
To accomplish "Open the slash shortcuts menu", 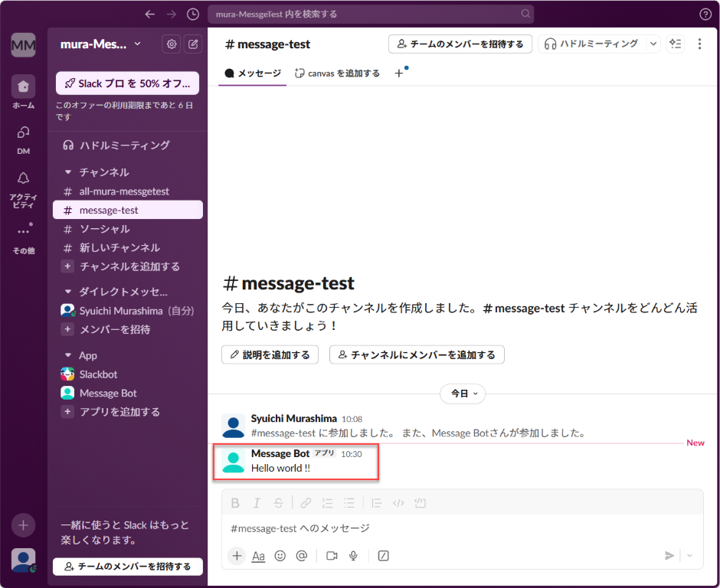I will pyautogui.click(x=383, y=556).
